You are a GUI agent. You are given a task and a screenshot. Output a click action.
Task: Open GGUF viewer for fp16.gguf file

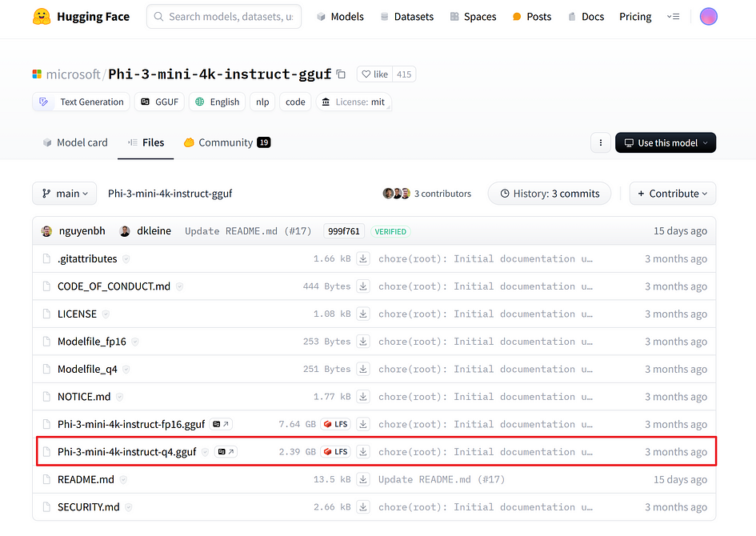click(x=221, y=424)
